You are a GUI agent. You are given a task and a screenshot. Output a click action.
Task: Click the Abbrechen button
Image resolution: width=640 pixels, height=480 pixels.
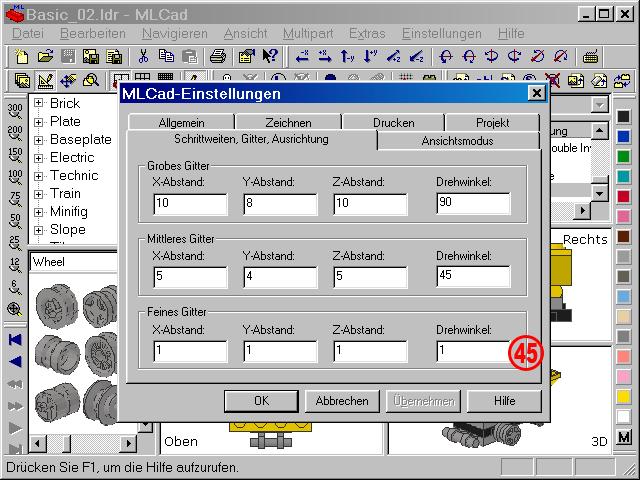342,401
